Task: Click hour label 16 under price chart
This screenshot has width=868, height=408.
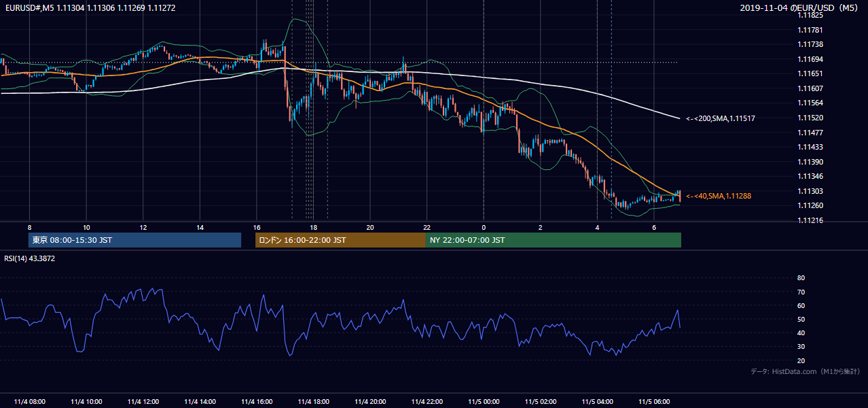Action: [257, 227]
